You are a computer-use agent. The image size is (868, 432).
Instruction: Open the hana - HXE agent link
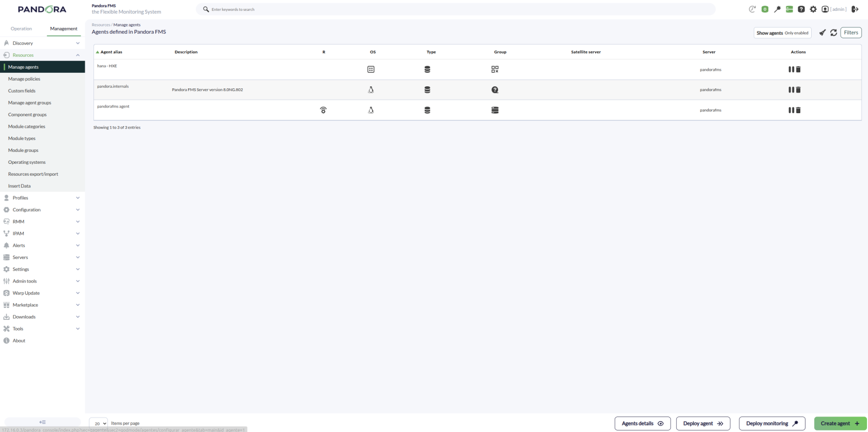coord(107,66)
